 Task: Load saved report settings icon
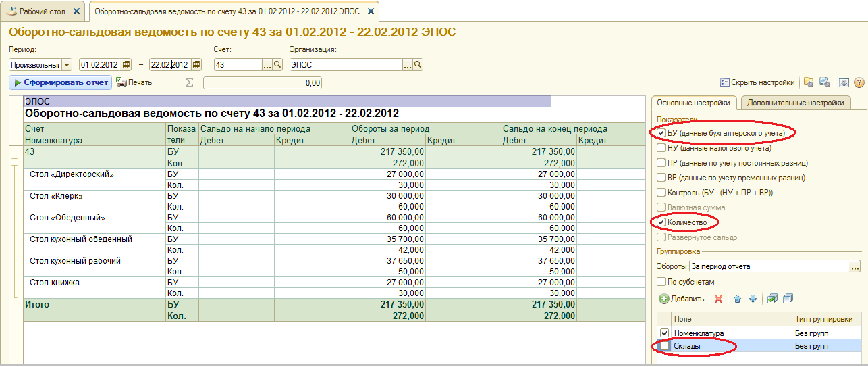pyautogui.click(x=809, y=82)
